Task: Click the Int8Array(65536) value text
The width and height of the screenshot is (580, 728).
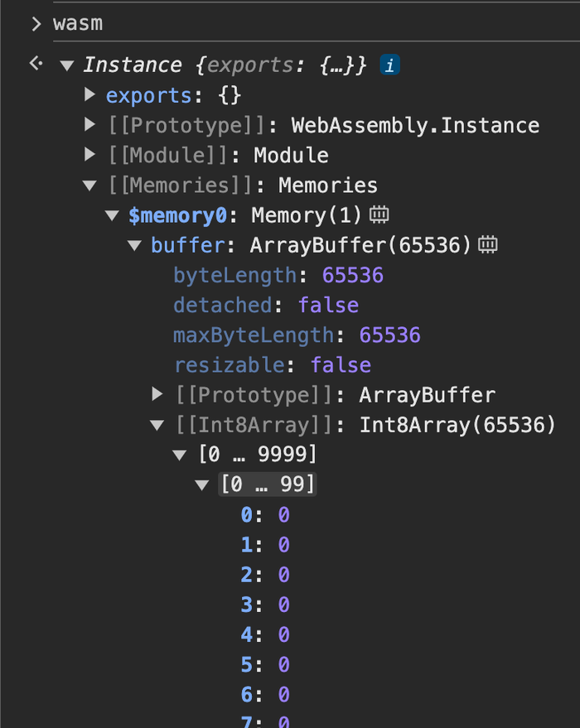Action: pyautogui.click(x=457, y=425)
